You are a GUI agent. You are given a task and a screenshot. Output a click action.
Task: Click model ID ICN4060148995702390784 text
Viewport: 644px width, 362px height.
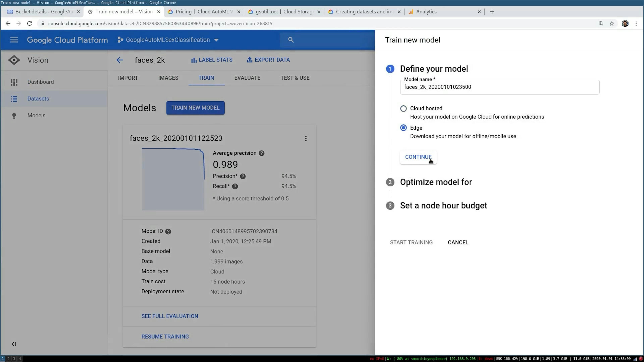click(244, 232)
